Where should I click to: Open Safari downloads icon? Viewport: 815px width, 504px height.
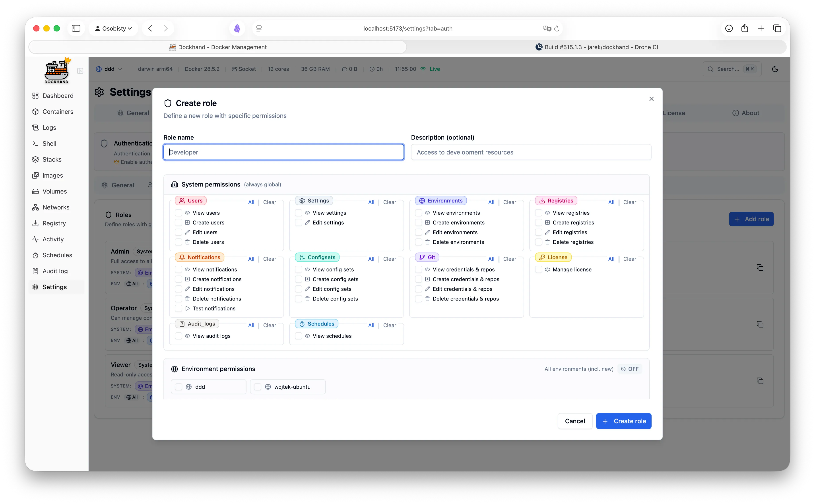729,28
